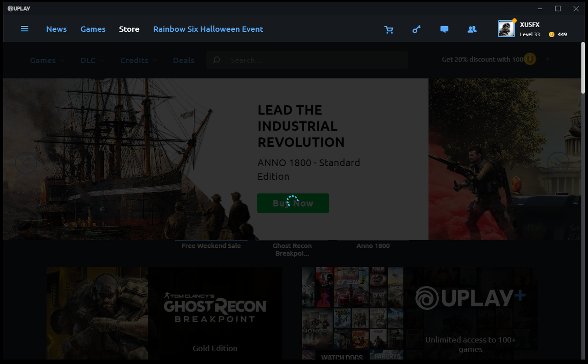Open the friends list icon

pos(472,29)
